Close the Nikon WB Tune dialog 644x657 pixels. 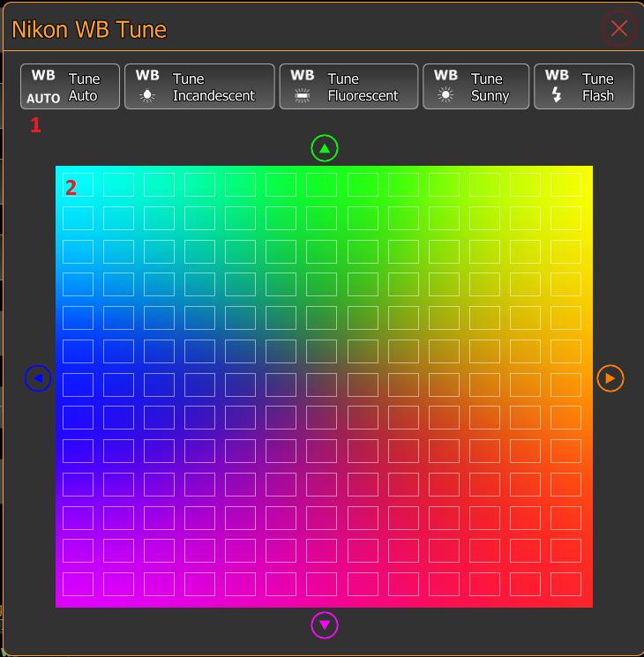coord(618,29)
